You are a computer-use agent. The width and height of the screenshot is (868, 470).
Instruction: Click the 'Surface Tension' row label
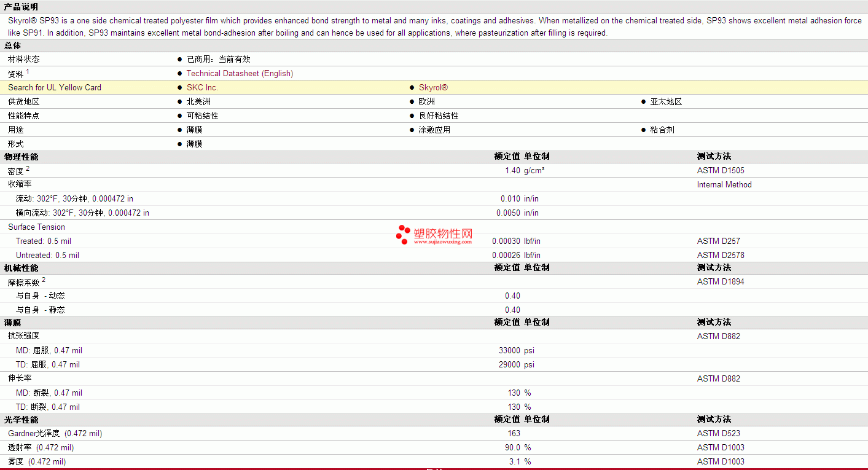(36, 227)
